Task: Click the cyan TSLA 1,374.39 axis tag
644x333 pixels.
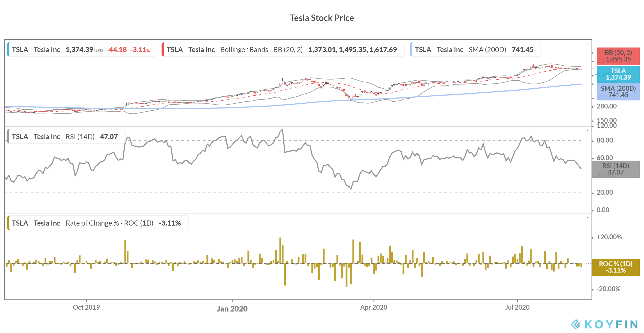Action: point(618,74)
